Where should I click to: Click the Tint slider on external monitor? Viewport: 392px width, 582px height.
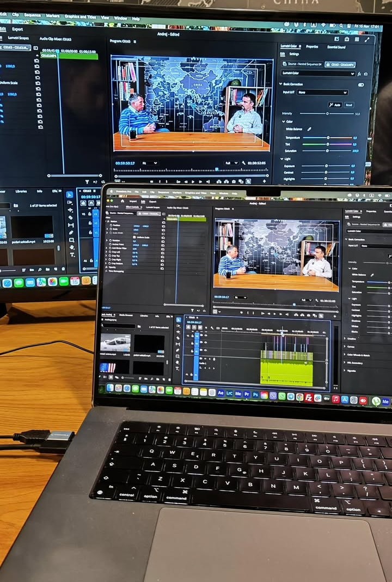pyautogui.click(x=327, y=144)
